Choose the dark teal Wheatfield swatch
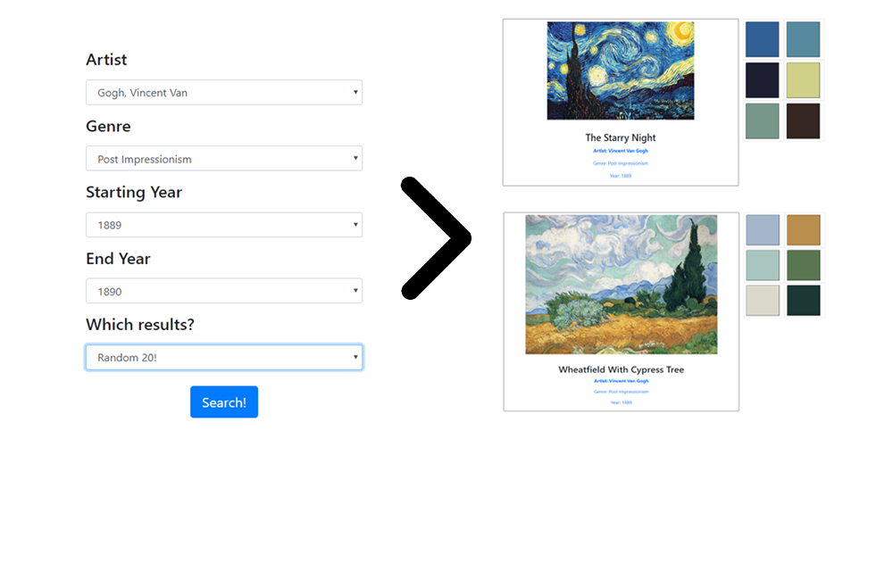 point(804,301)
